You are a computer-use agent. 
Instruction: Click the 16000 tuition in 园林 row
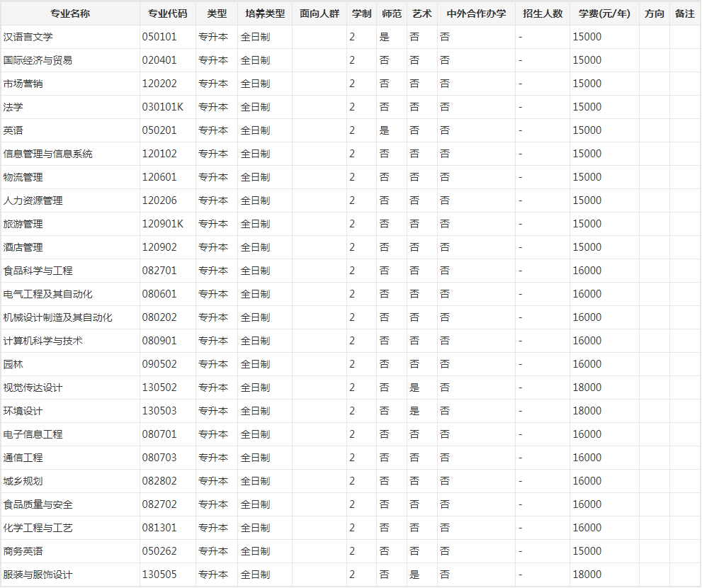587,364
